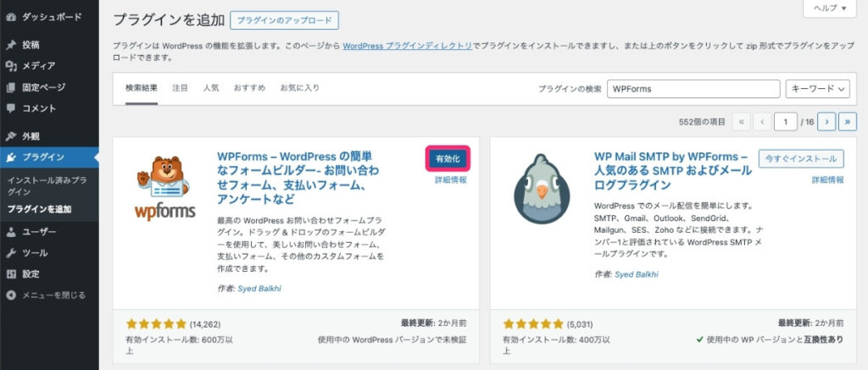Open the ヘルプ help dropdown
Image resolution: width=868 pixels, height=370 pixels.
click(829, 8)
